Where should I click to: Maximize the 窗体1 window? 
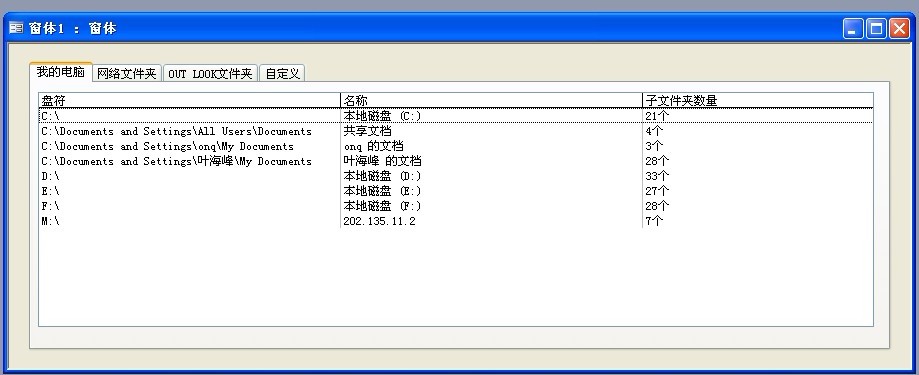876,28
